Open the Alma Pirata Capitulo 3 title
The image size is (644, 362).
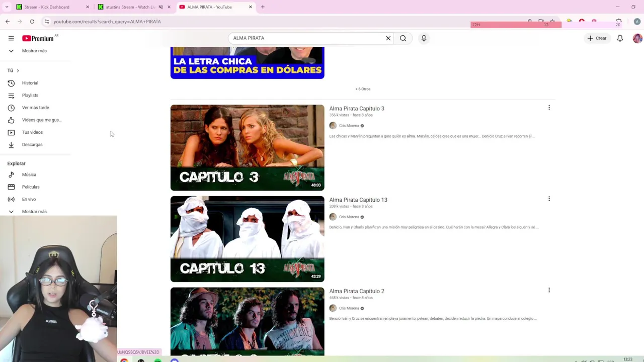pos(357,109)
